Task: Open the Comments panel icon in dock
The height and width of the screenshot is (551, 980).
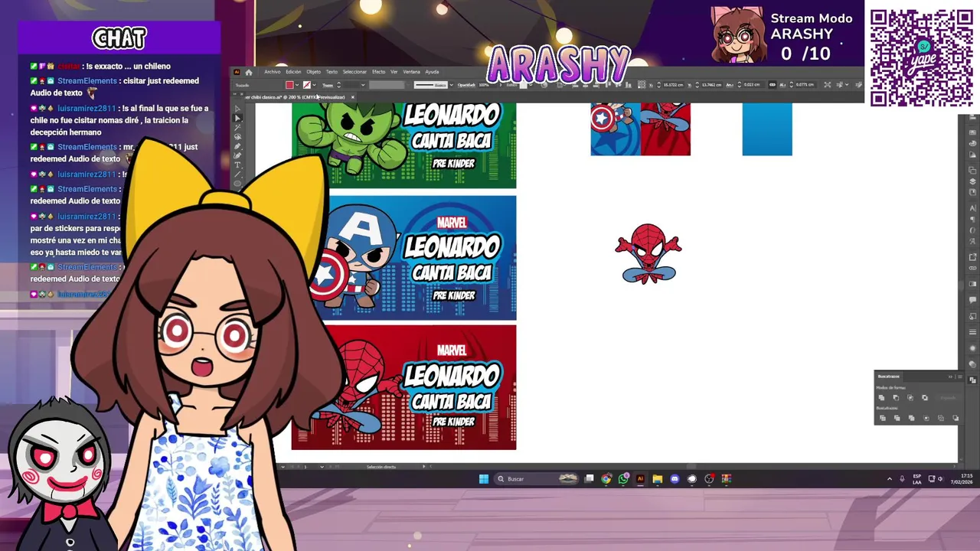Action: click(x=973, y=299)
